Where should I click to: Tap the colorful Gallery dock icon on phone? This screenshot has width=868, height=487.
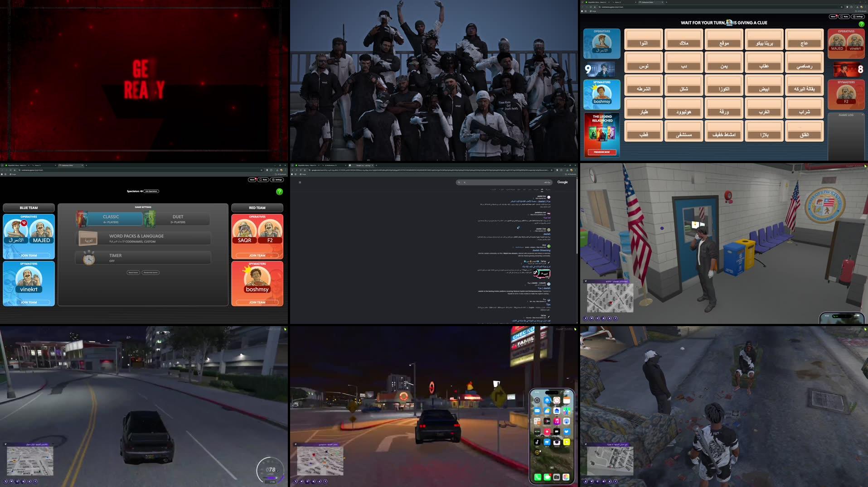[x=566, y=477]
